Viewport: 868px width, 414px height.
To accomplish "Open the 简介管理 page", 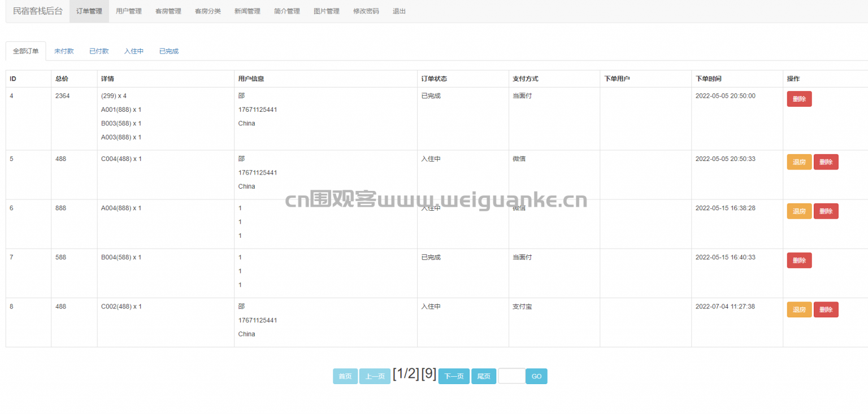I will click(287, 11).
